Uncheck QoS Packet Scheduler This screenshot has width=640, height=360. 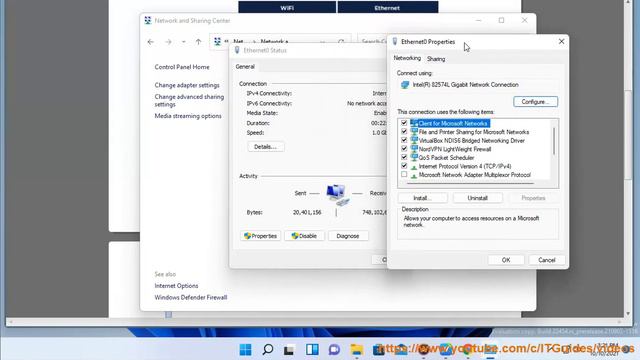(x=404, y=157)
